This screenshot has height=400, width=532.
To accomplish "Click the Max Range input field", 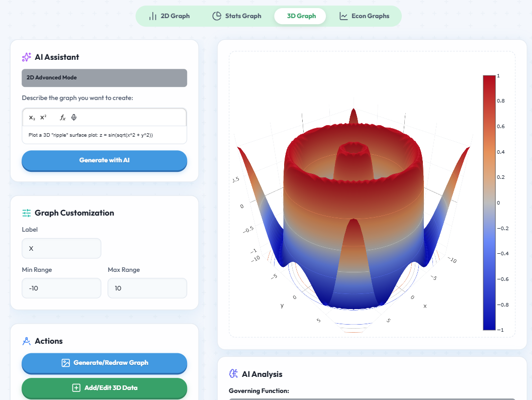I will (x=147, y=288).
